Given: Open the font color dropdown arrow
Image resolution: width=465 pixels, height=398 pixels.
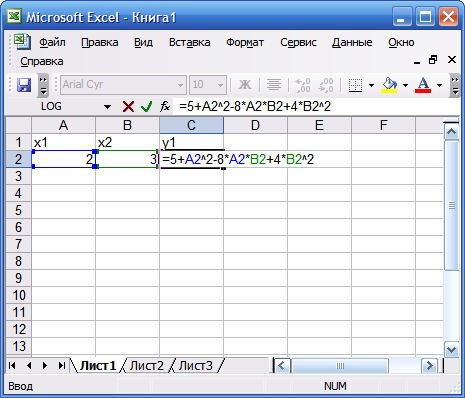Looking at the screenshot, I should (439, 86).
